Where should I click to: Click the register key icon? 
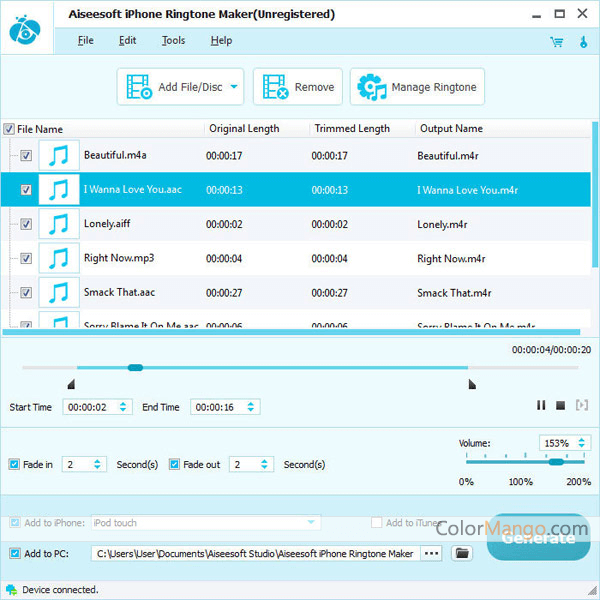(x=582, y=42)
